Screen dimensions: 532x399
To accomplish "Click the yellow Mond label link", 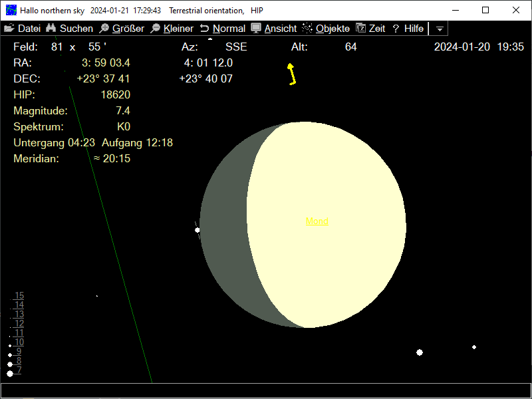I will (x=317, y=221).
